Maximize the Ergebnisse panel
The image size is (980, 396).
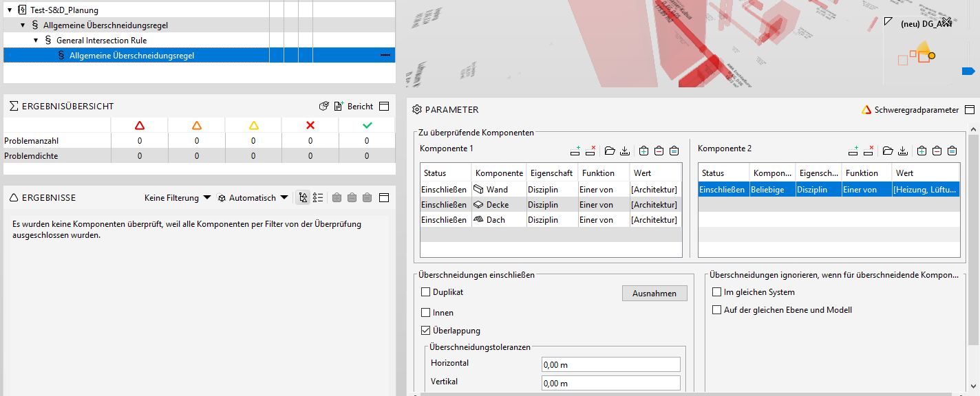[x=385, y=198]
